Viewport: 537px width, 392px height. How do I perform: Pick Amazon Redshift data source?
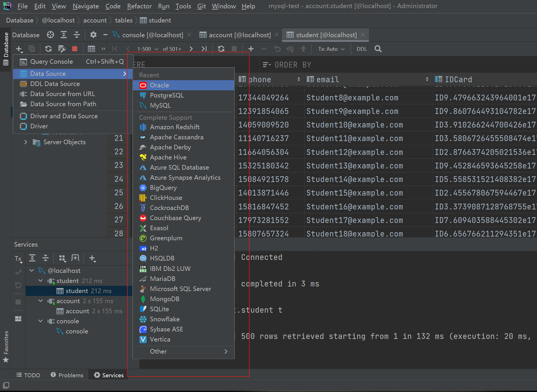pyautogui.click(x=184, y=127)
